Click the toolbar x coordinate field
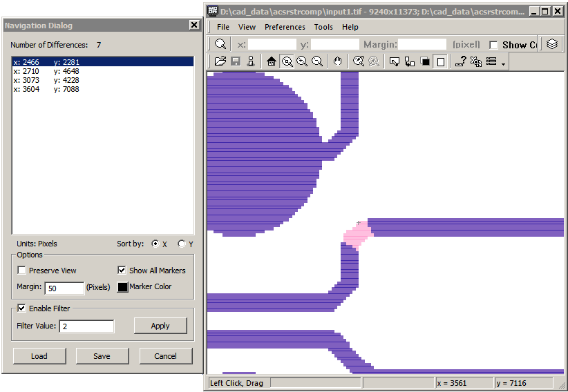The width and height of the screenshot is (568, 392). pos(272,45)
